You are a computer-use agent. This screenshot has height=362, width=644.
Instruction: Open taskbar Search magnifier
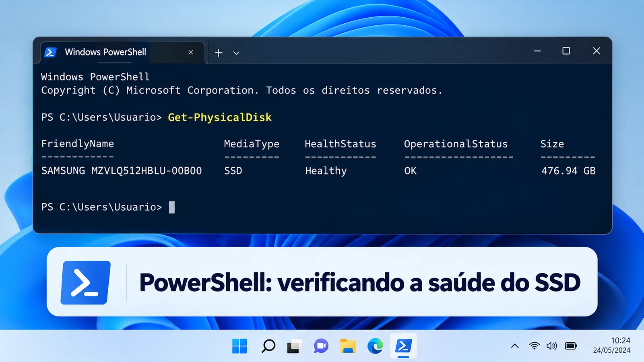(x=268, y=346)
